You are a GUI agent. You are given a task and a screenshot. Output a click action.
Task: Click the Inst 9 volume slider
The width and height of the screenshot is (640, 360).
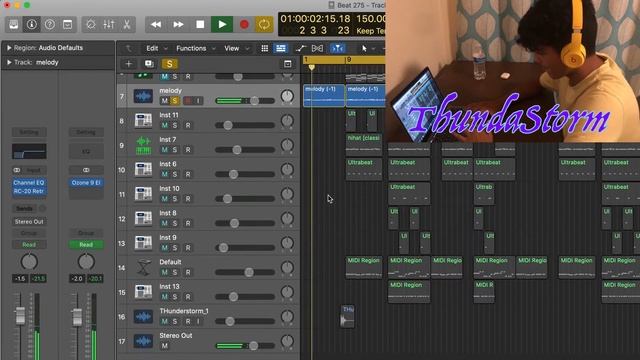[x=245, y=248]
